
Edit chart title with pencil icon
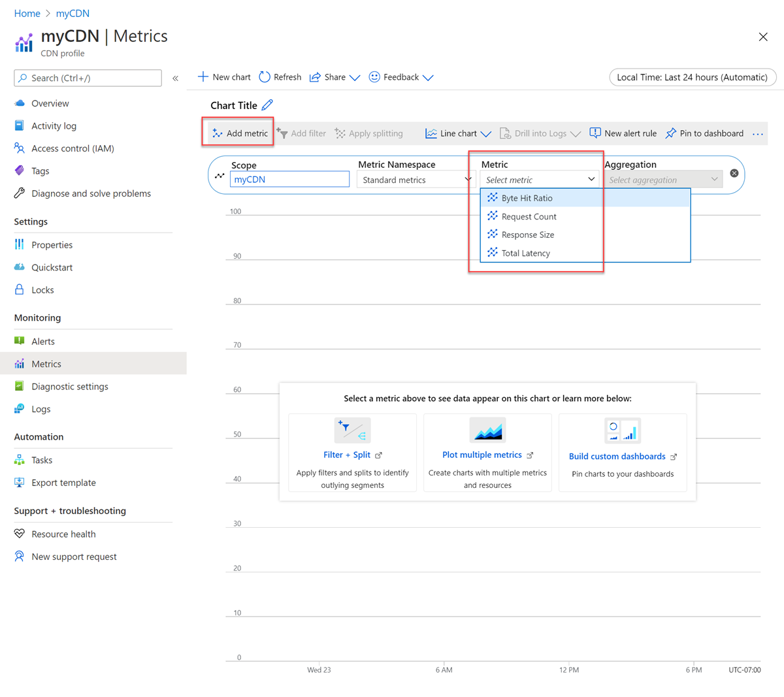point(267,105)
